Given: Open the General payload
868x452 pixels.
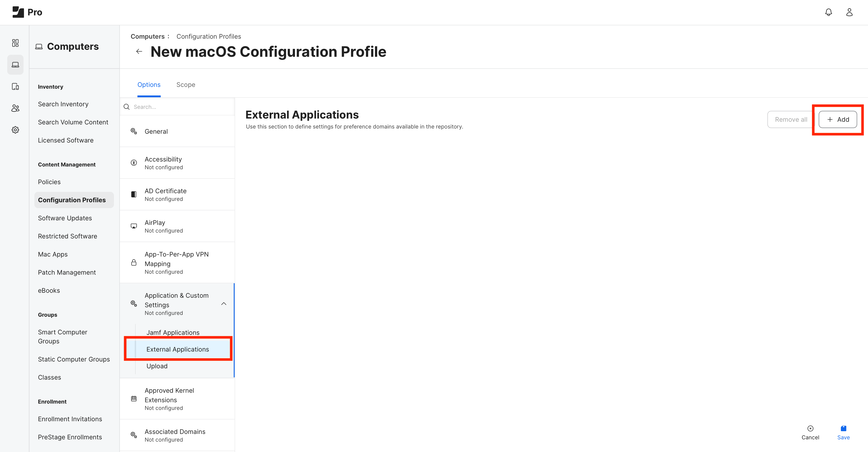Looking at the screenshot, I should pos(177,131).
